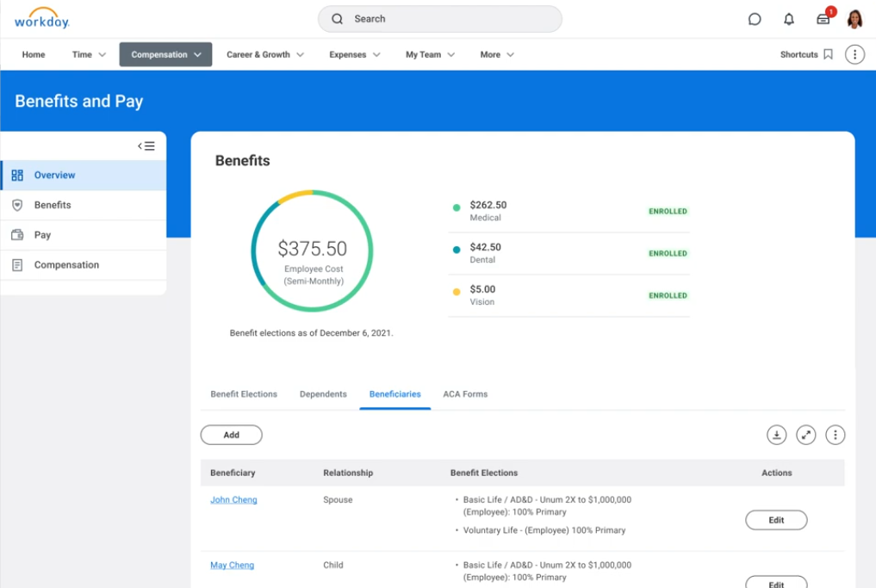Switch to the Dependents tab
The width and height of the screenshot is (876, 588).
pos(323,394)
